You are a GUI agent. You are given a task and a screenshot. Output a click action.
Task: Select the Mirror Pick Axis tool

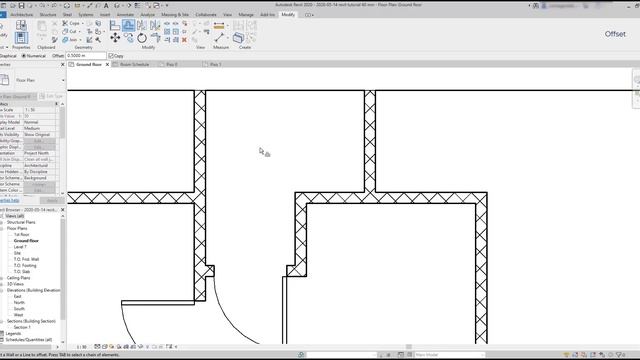pyautogui.click(x=142, y=25)
